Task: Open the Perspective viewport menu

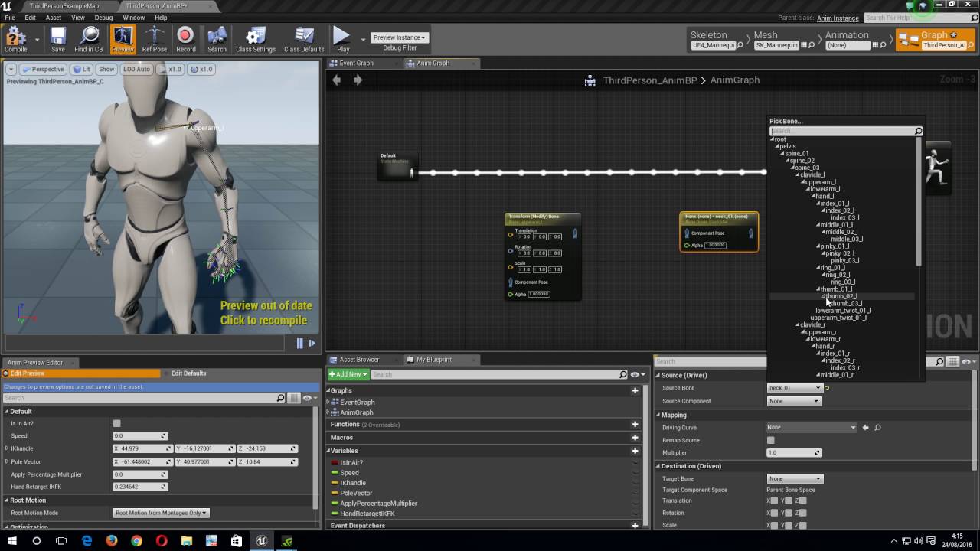Action: [43, 69]
